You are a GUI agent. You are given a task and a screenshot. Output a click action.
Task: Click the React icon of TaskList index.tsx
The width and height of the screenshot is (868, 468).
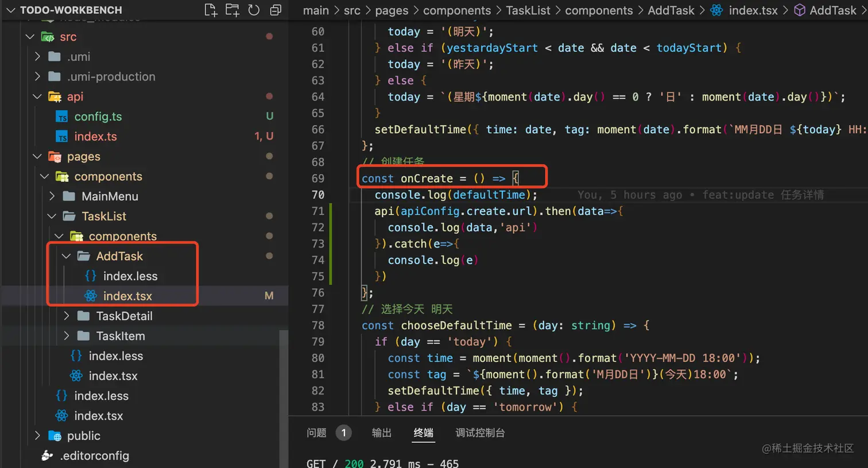[x=76, y=376]
